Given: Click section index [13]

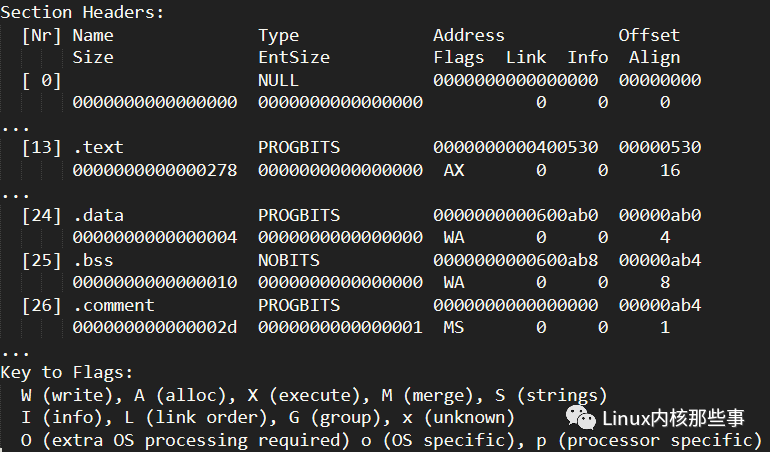Looking at the screenshot, I should coord(41,147).
